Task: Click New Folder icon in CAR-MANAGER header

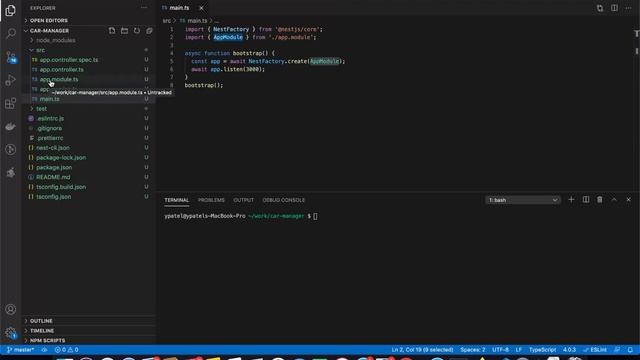Action: 124,31
